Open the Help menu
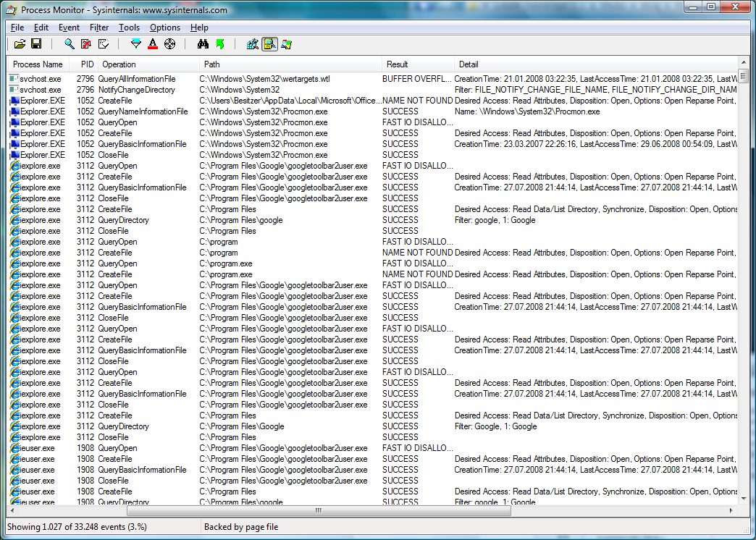This screenshot has width=756, height=540. (x=199, y=28)
